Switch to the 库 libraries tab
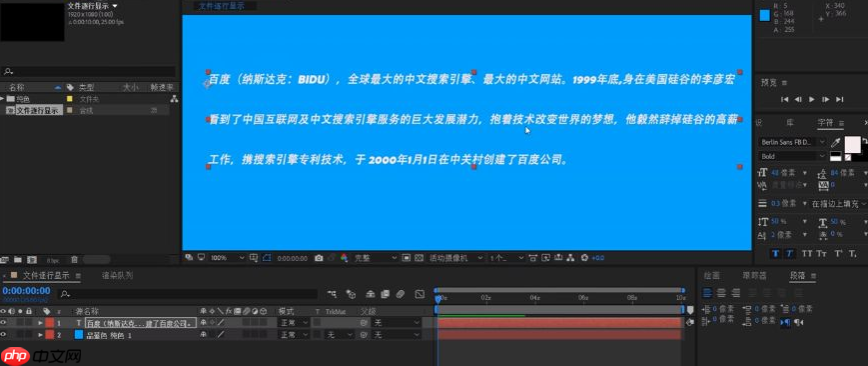Viewport: 868px width, 366px height. (790, 122)
